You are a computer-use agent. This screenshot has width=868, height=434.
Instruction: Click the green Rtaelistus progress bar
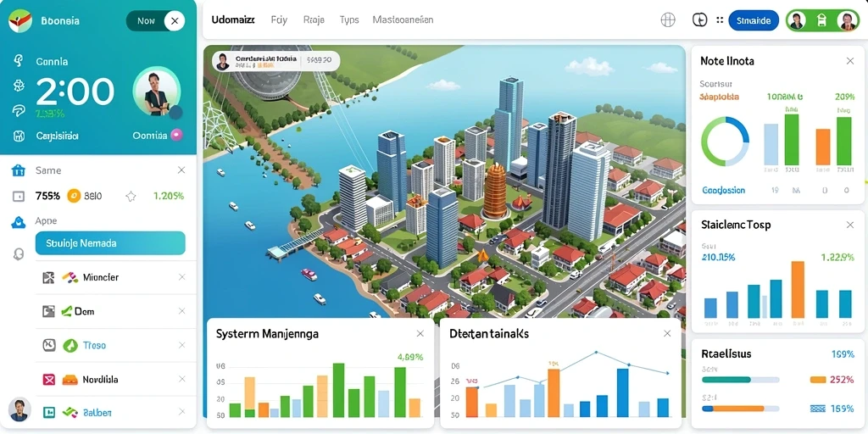[739, 380]
